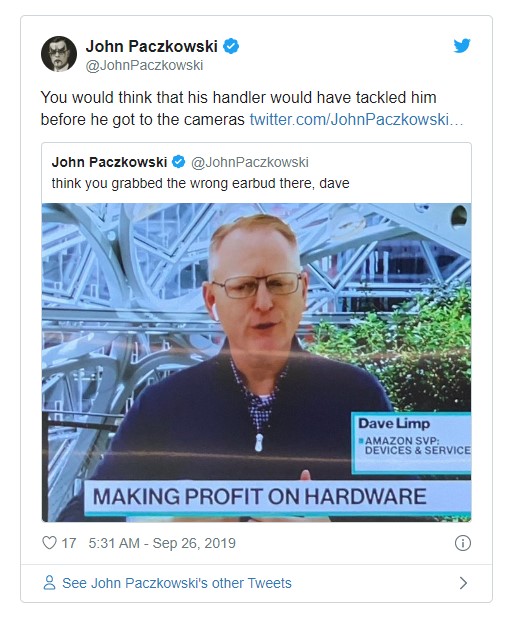This screenshot has width=507, height=617.
Task: Click the quoted tweet's @JohnPaczkowski handle
Action: [250, 162]
